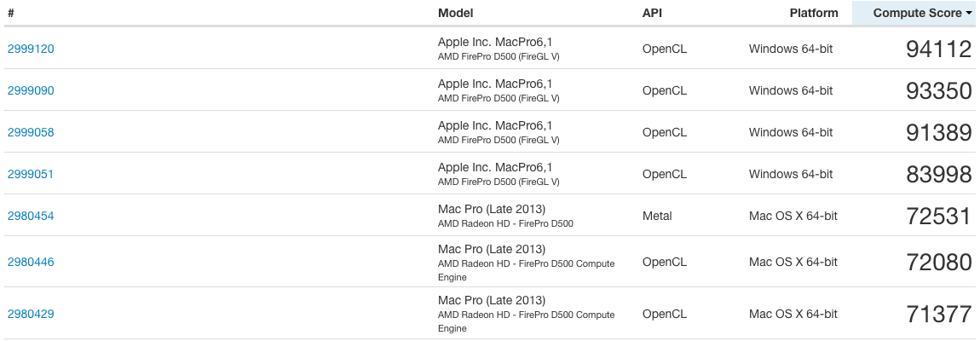Open result link 2980446

point(31,263)
